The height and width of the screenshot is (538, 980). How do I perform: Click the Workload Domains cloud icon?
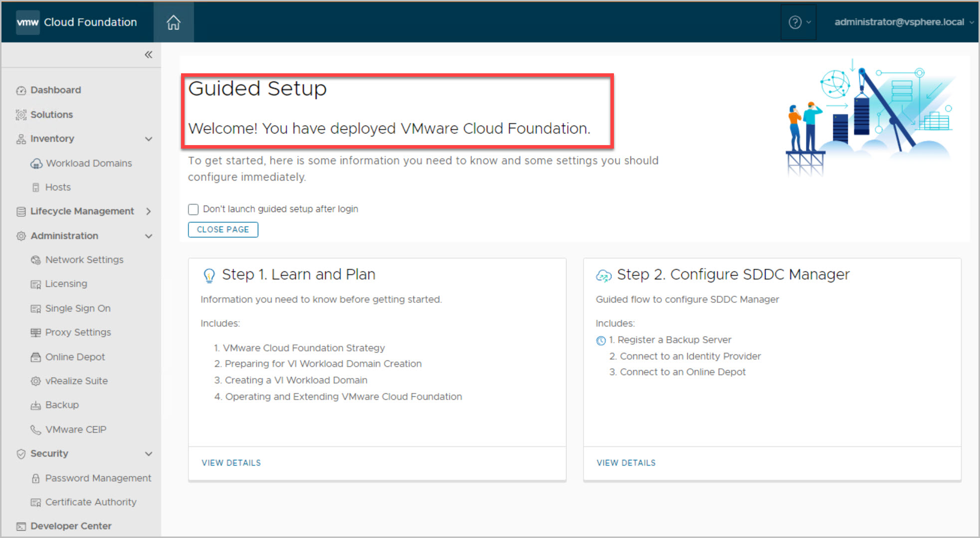tap(36, 164)
